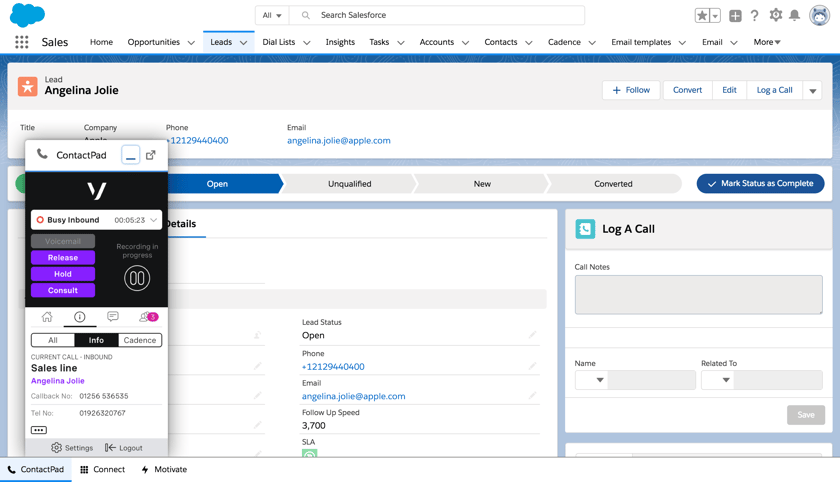Click the Log A Call panel icon
This screenshot has height=482, width=840.
(585, 229)
